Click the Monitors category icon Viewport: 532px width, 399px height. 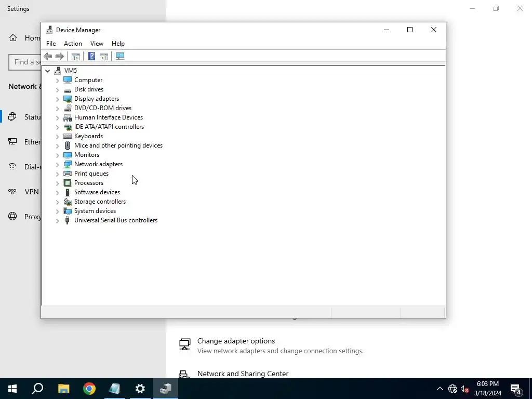click(68, 155)
